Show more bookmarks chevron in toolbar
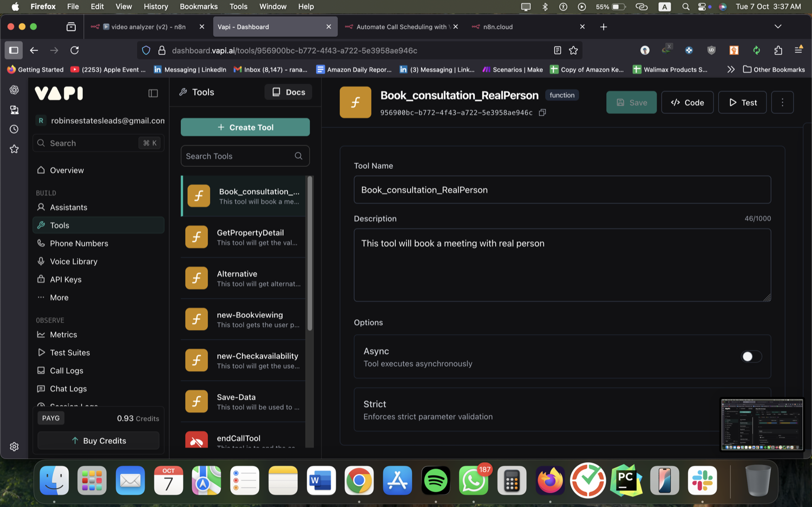The image size is (812, 507). pyautogui.click(x=731, y=69)
